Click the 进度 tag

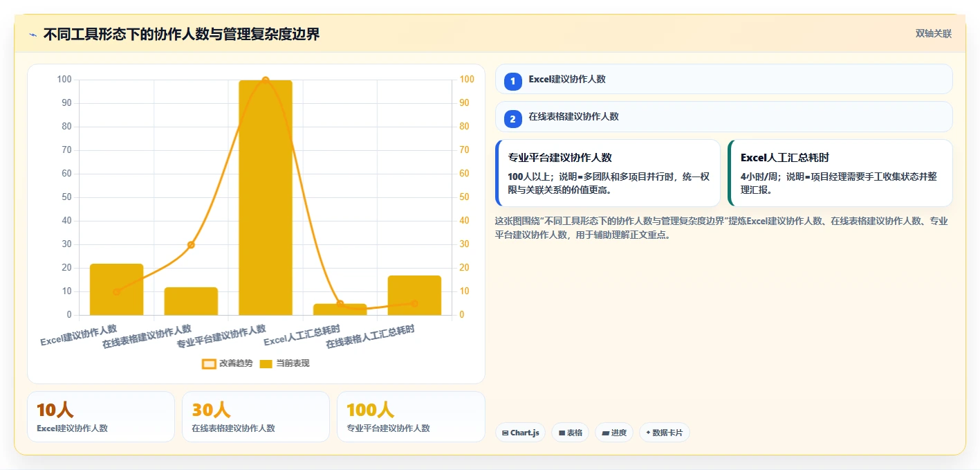point(614,433)
